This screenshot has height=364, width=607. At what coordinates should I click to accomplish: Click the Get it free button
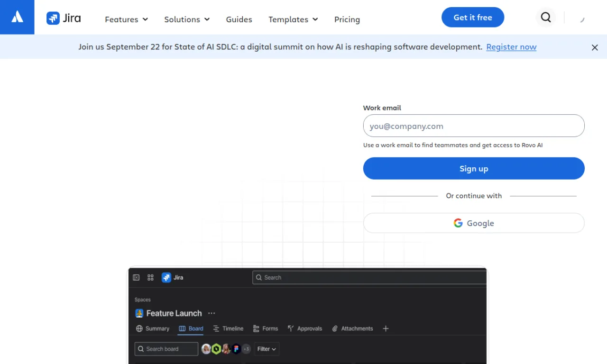pos(473,17)
